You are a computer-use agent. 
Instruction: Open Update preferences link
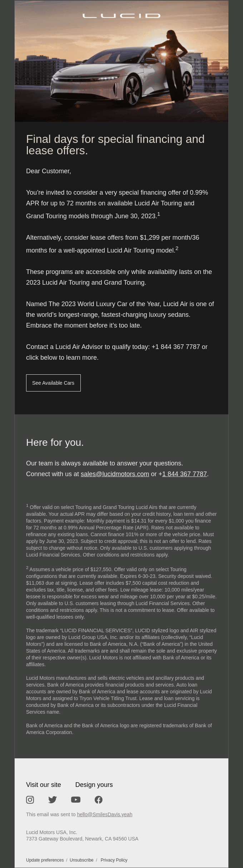tap(45, 860)
